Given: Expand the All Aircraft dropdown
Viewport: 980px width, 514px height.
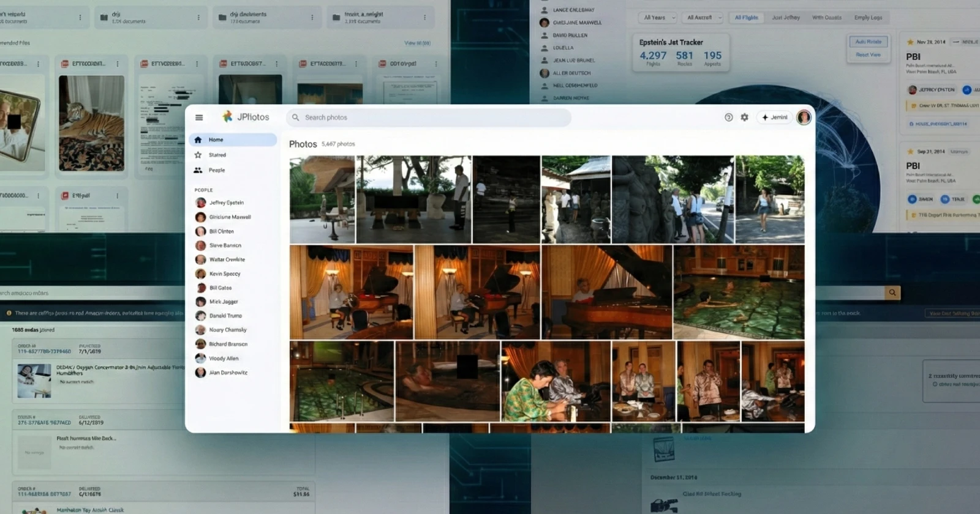Looking at the screenshot, I should 703,18.
